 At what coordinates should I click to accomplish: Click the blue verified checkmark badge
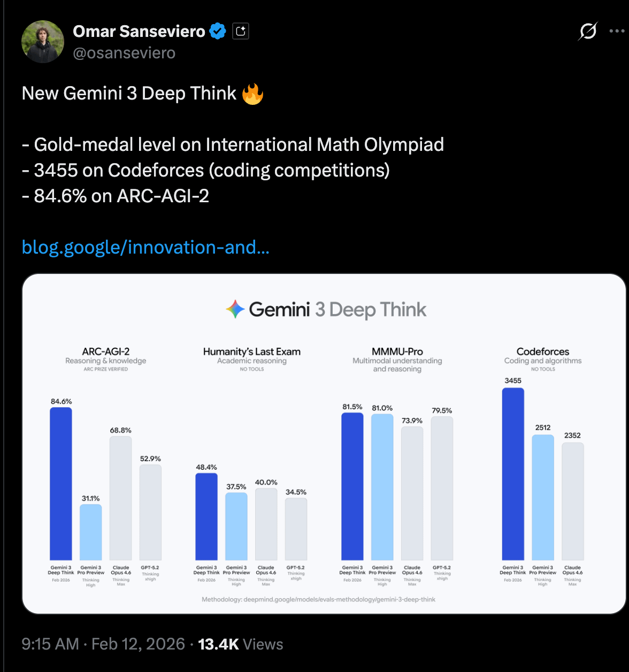218,32
